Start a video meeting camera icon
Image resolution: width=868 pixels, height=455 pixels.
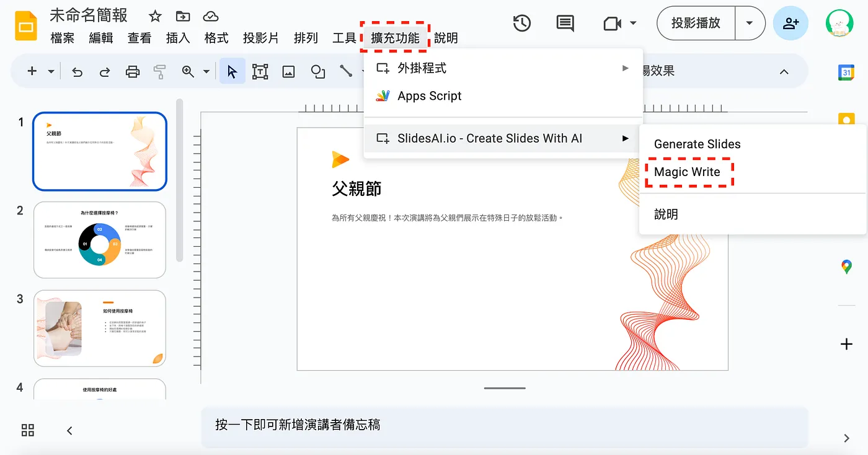tap(612, 24)
